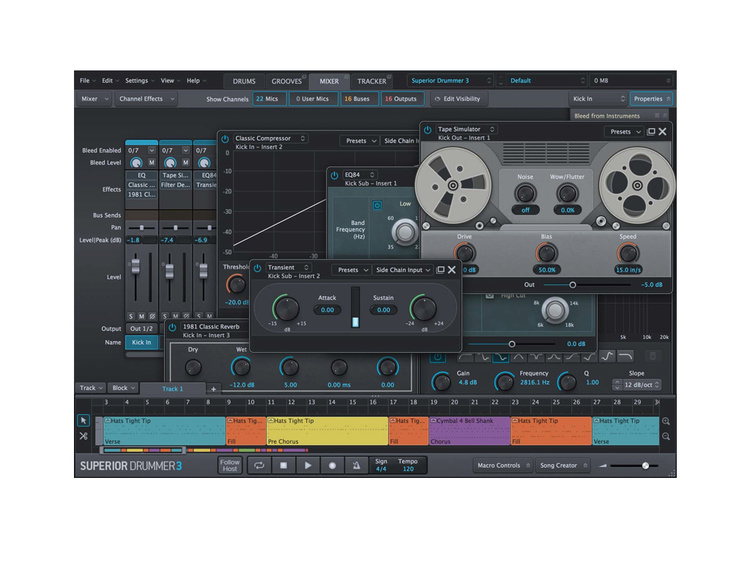Click the compressor Threshold knob

[x=236, y=285]
